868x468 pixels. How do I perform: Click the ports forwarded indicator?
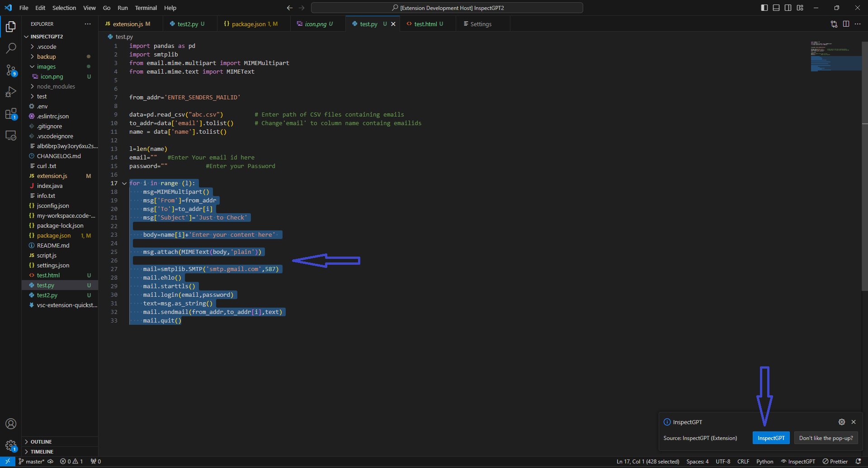[x=96, y=461]
